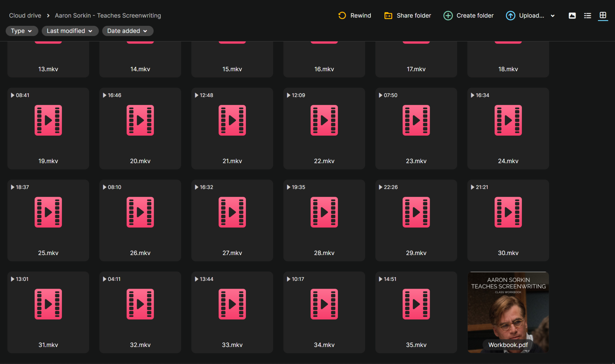Open the 35.mkv video file icon
Screen dimensions: 615x364
click(416, 304)
